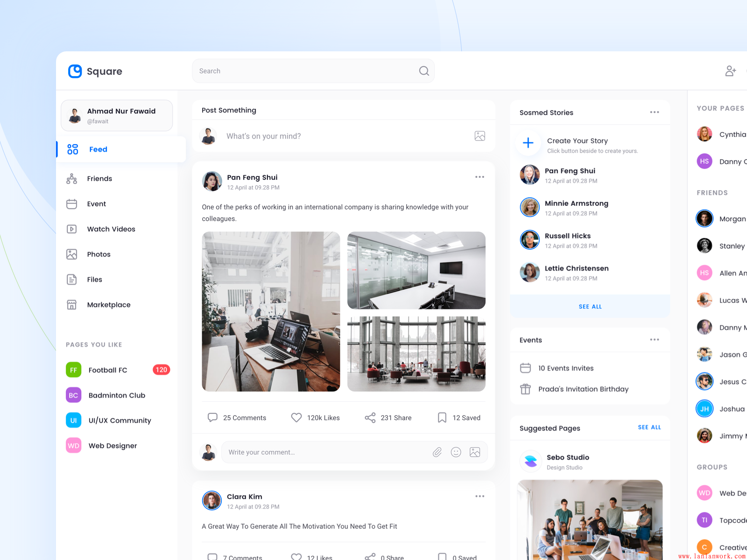Open emoji picker in comment box

(x=456, y=452)
